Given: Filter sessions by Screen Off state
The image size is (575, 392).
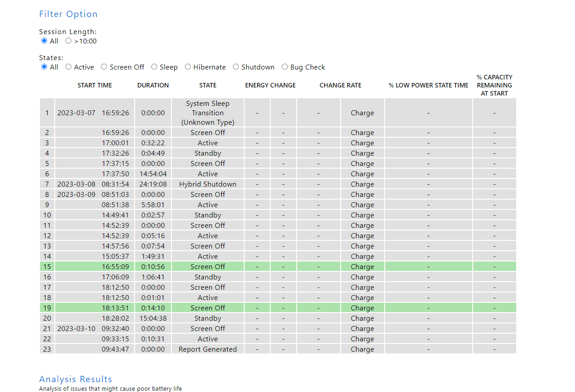Looking at the screenshot, I should point(104,66).
